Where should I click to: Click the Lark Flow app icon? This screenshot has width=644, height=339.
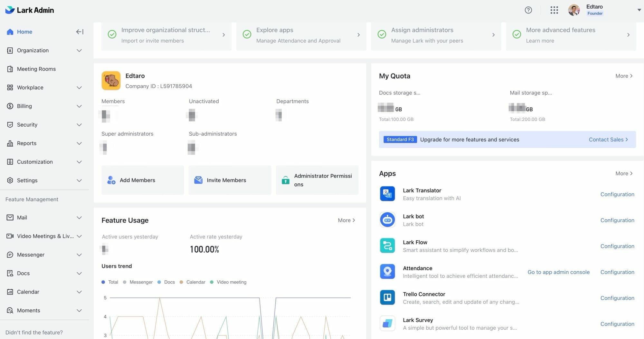[x=387, y=246]
